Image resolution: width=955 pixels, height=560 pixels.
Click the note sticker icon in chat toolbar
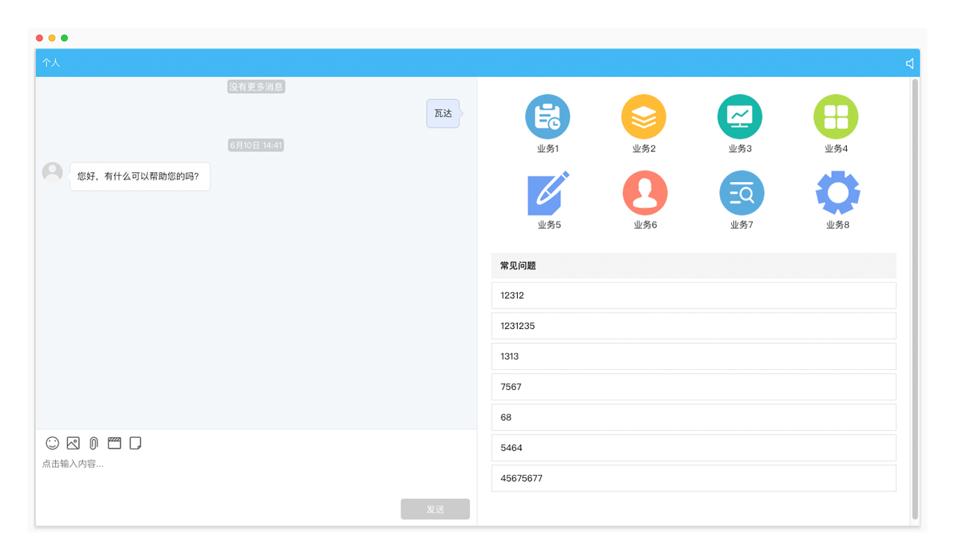coord(135,443)
